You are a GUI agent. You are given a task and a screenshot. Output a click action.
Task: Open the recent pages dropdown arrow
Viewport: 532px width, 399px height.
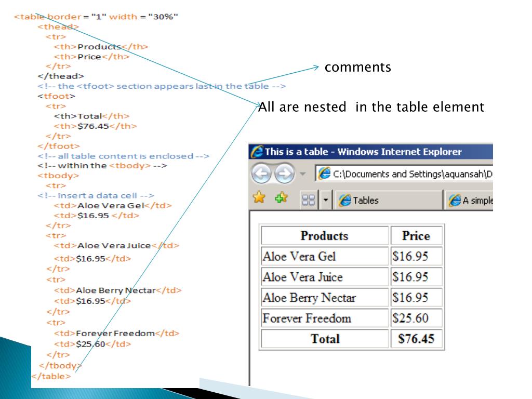[303, 174]
